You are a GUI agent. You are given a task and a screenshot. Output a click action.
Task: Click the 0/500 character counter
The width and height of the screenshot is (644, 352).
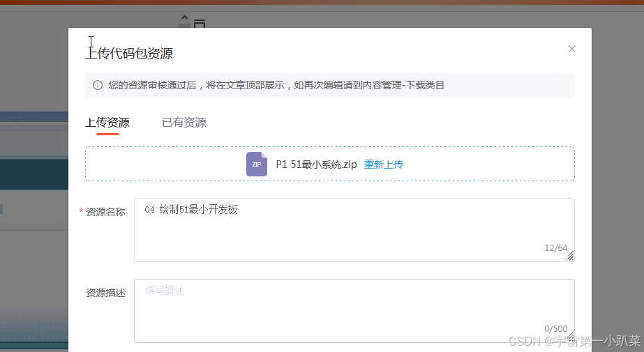point(555,328)
